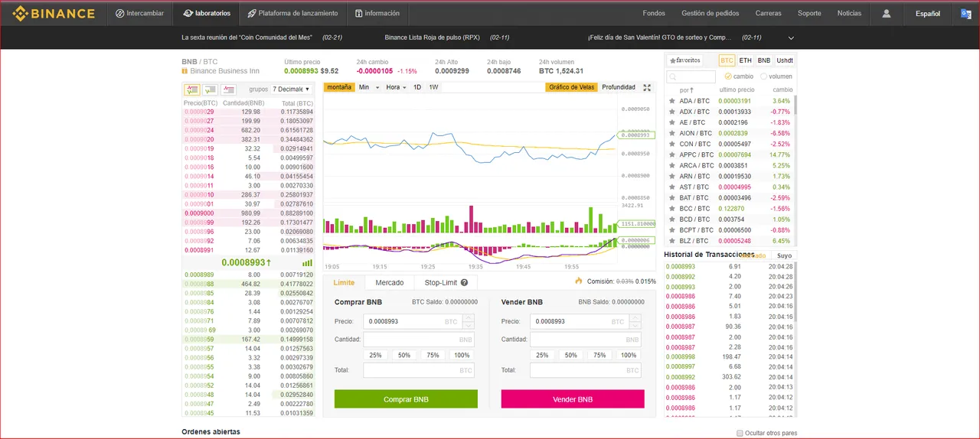Star the ADA / BTC pair
This screenshot has width=980, height=439.
(x=672, y=101)
